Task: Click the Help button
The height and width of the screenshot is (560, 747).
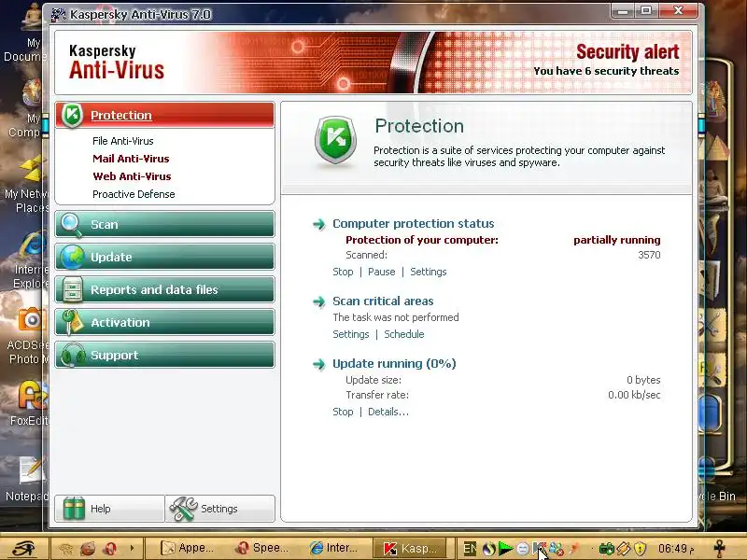Action: tap(109, 509)
